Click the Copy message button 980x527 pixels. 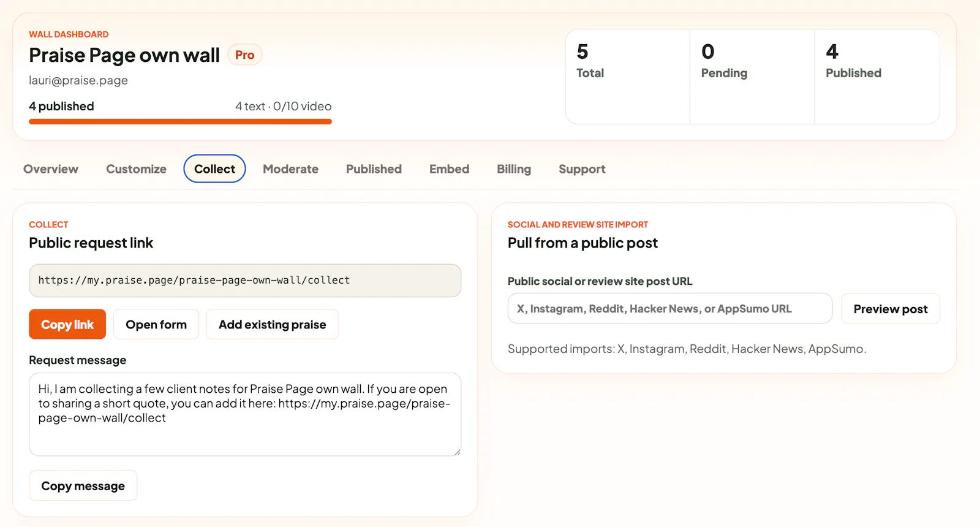83,486
